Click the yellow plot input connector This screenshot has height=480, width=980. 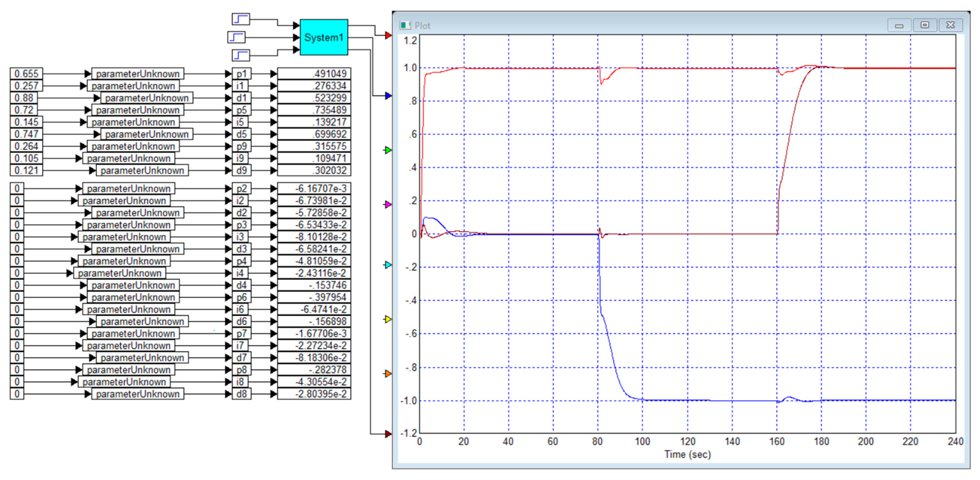(x=388, y=319)
